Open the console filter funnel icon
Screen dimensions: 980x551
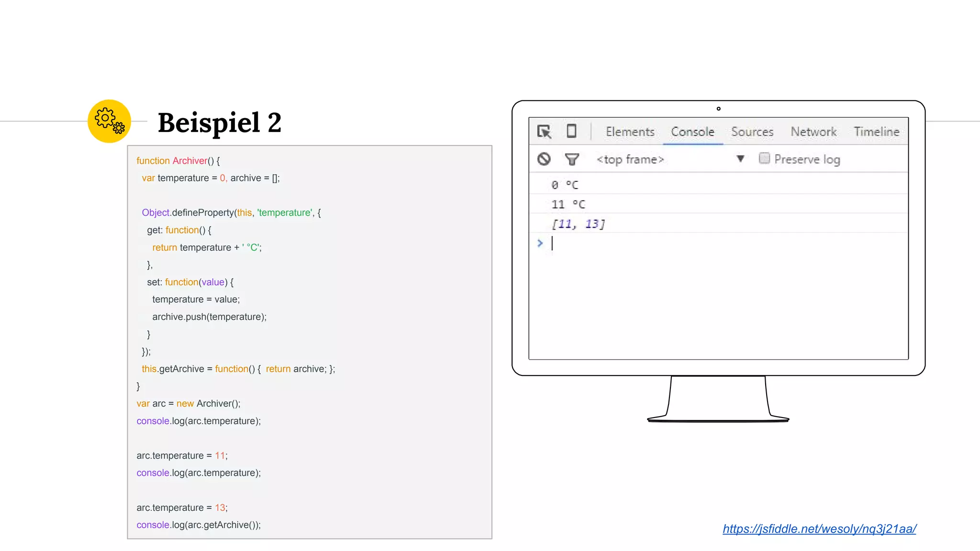[572, 159]
